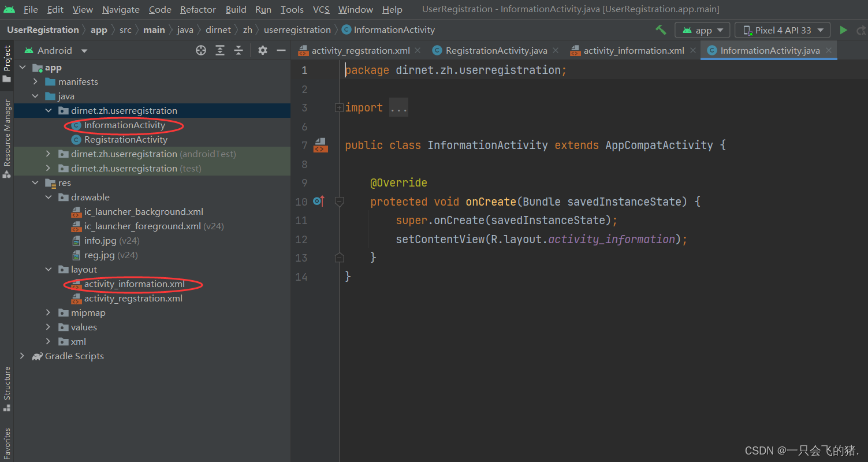Click the Make Project hammer icon
The image size is (868, 462).
(661, 30)
